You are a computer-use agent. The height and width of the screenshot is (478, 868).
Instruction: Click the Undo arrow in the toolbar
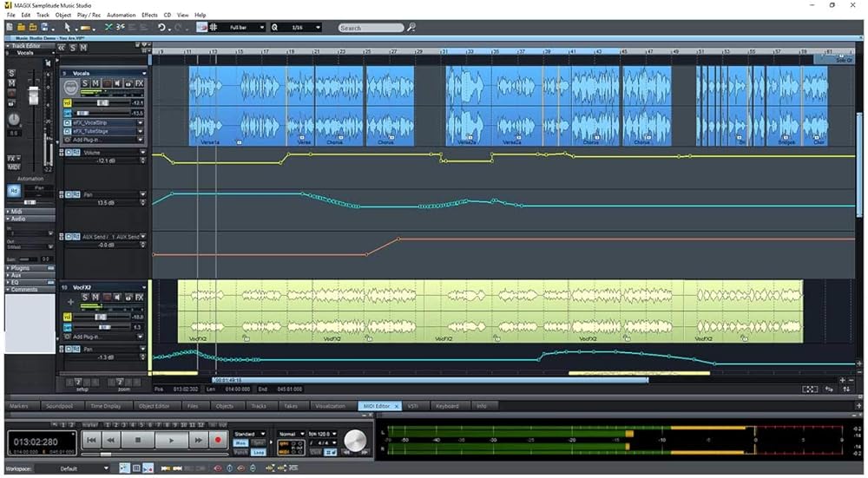tap(161, 28)
